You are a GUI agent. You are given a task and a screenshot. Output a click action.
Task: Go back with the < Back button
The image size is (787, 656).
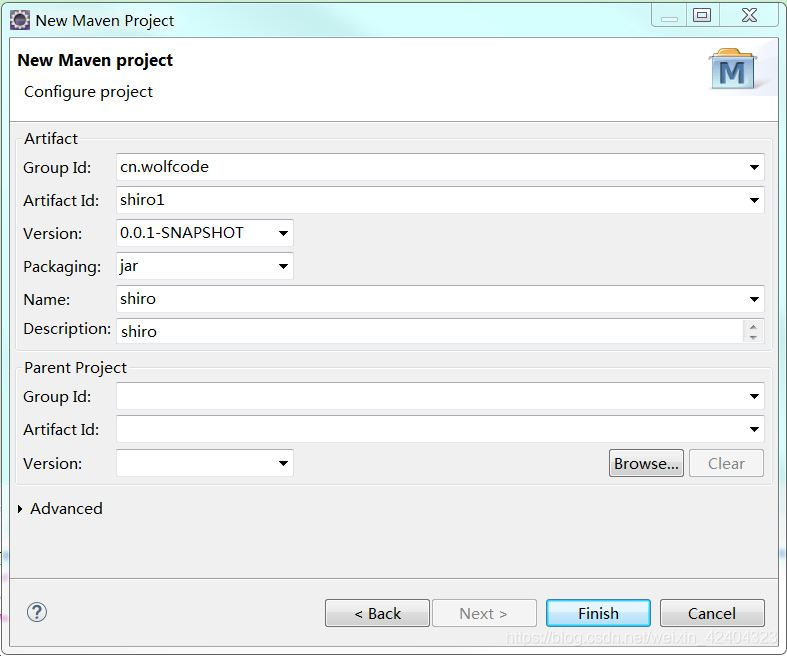[x=377, y=613]
